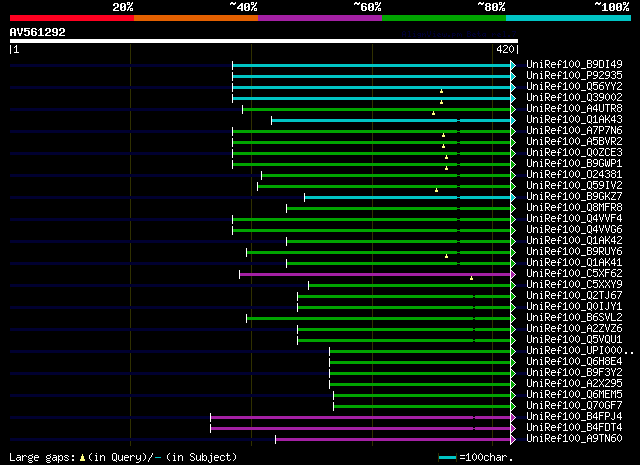Click the purple alignment bar of UniRef100_C5XF62
The width and height of the screenshot is (640, 465).
[x=375, y=275]
